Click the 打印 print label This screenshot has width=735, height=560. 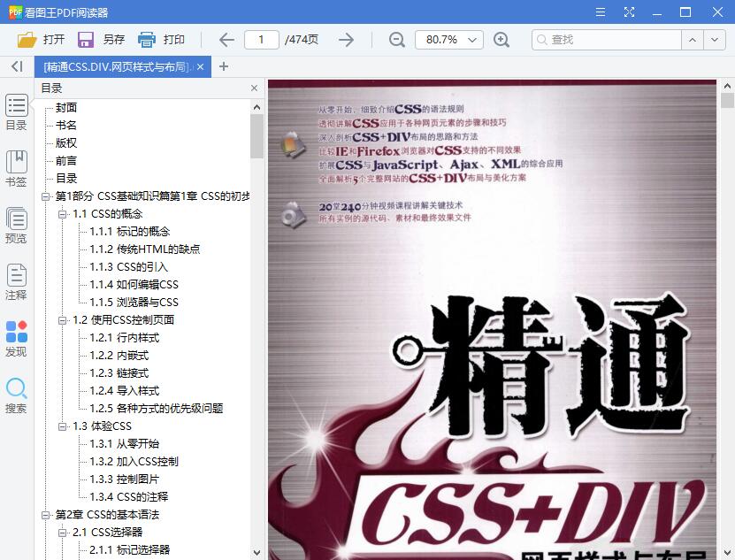174,40
